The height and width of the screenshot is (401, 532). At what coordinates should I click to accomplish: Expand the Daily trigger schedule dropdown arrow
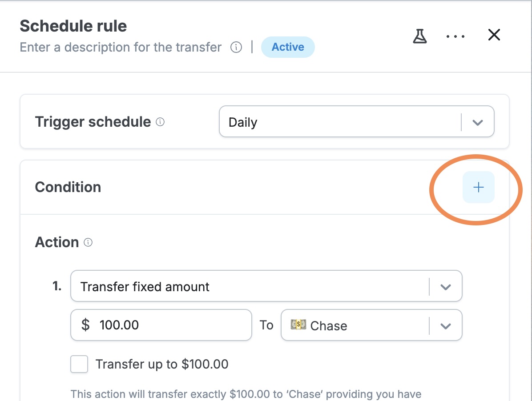coord(477,122)
